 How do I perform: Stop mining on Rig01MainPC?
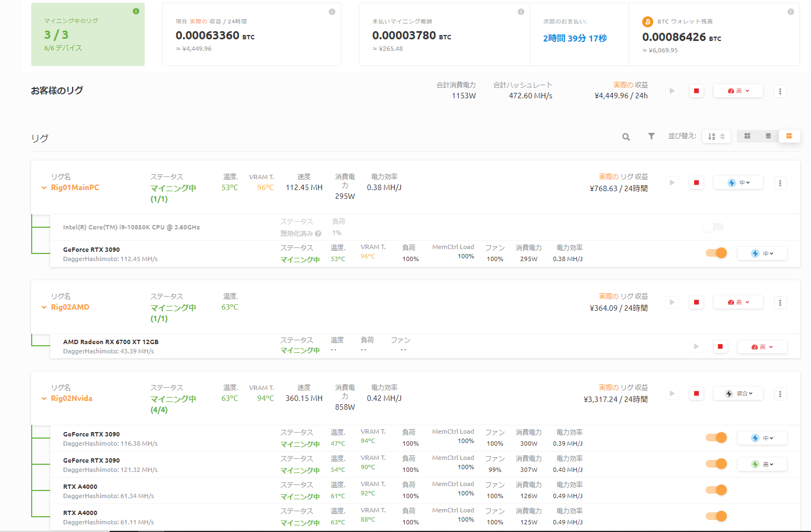696,183
